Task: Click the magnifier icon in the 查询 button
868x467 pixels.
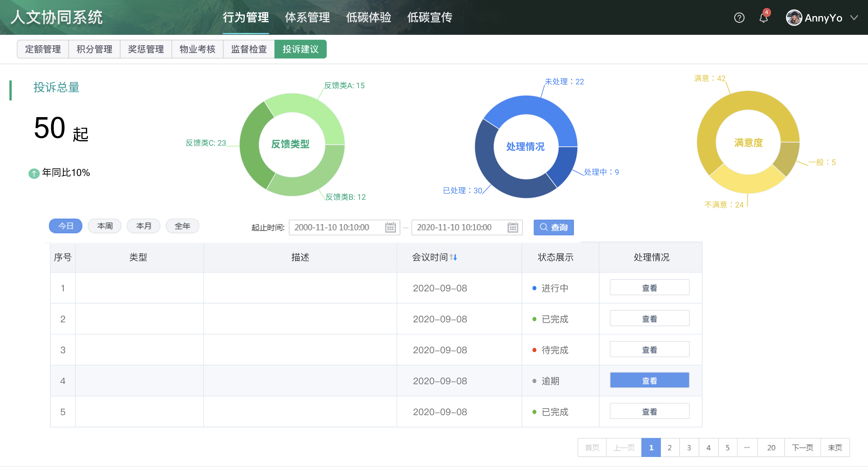Action: click(543, 227)
